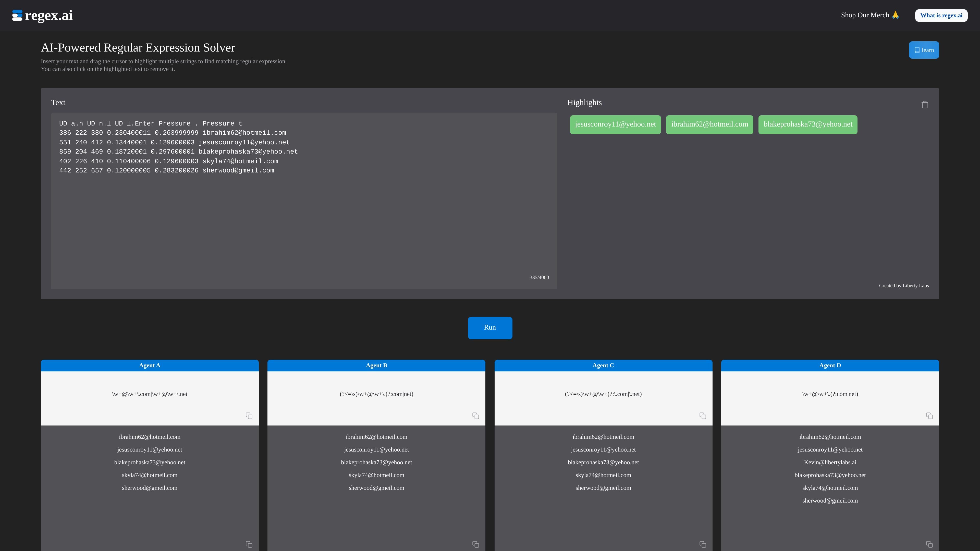Copy Agent D match results

coord(929,544)
